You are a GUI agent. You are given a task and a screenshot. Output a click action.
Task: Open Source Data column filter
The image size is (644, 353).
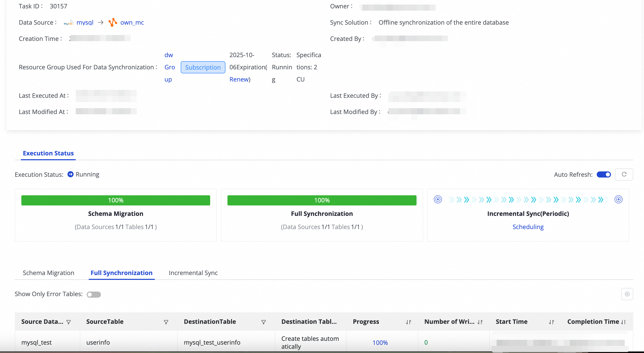tap(68, 322)
